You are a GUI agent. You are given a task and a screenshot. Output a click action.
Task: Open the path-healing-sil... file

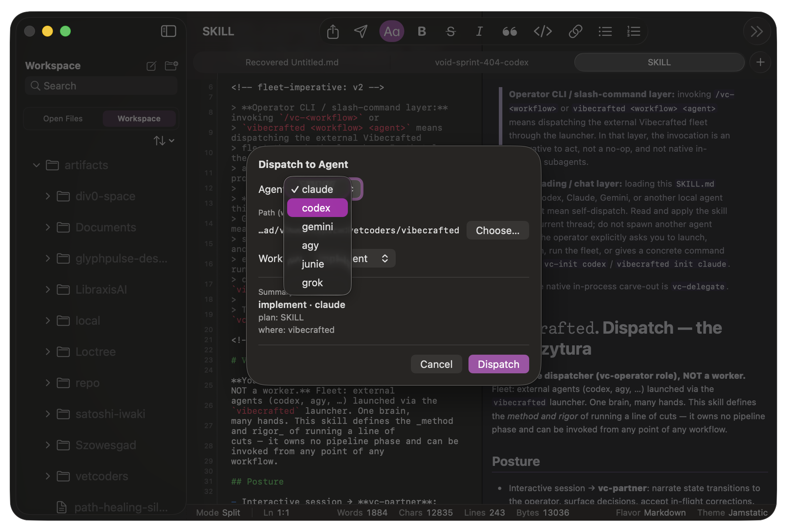coord(113,507)
